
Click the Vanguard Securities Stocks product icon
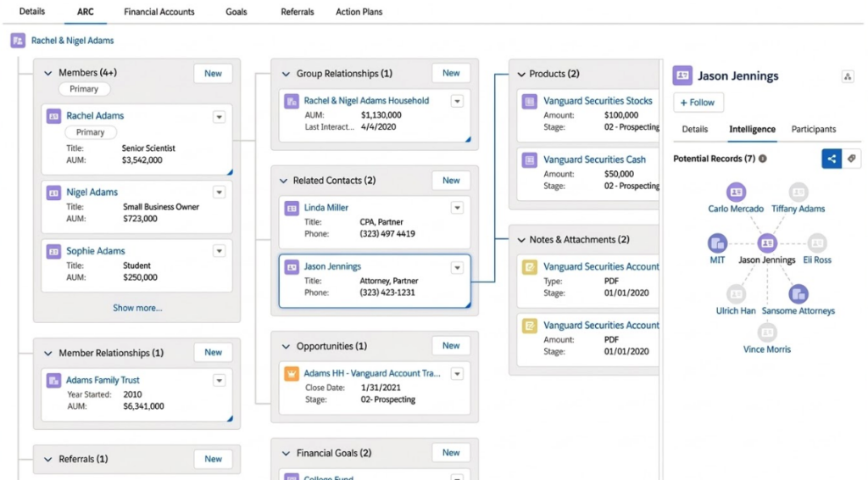coord(530,101)
